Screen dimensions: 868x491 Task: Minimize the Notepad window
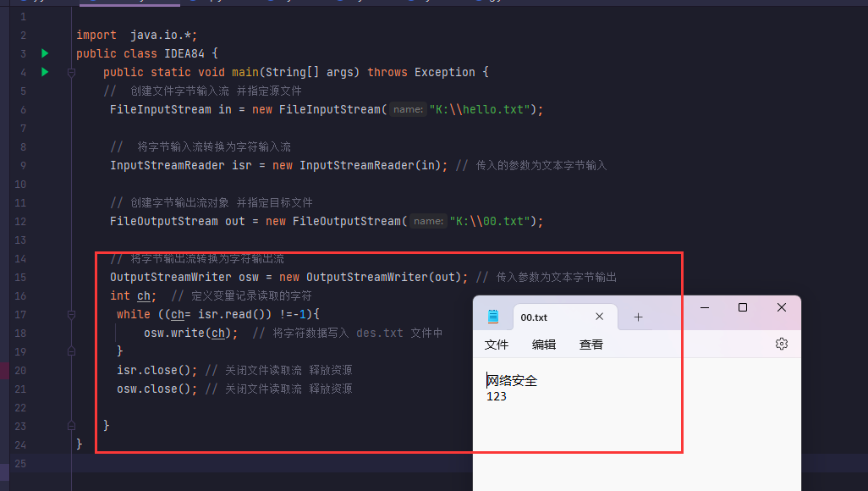[704, 307]
